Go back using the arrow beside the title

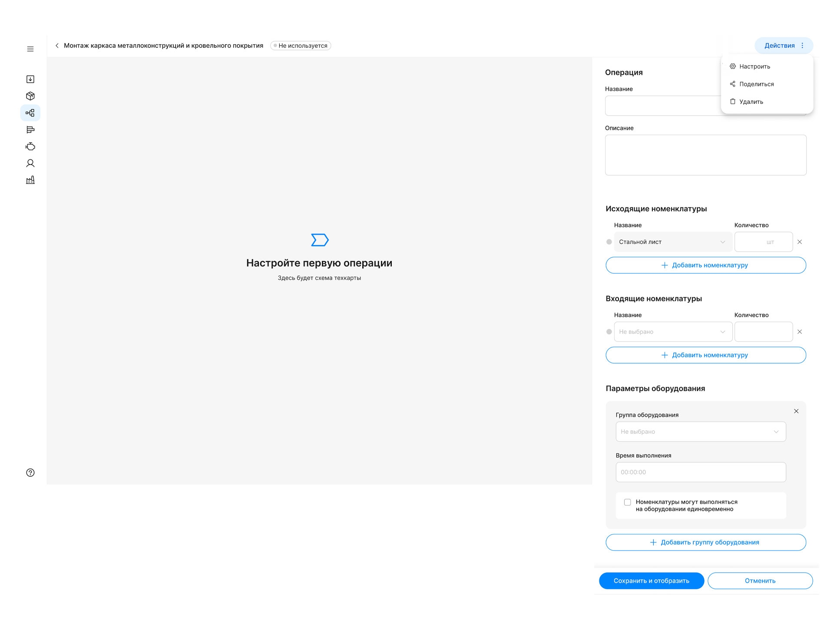pyautogui.click(x=57, y=46)
